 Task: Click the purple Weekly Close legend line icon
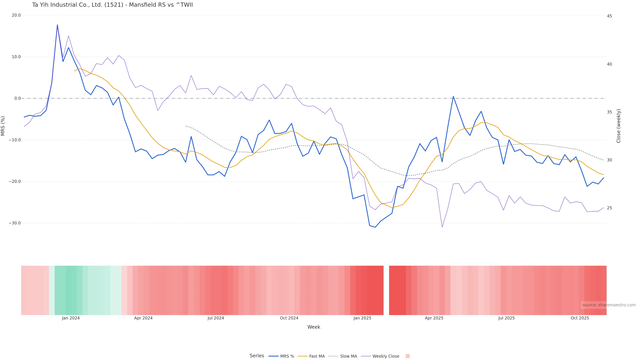click(x=366, y=356)
